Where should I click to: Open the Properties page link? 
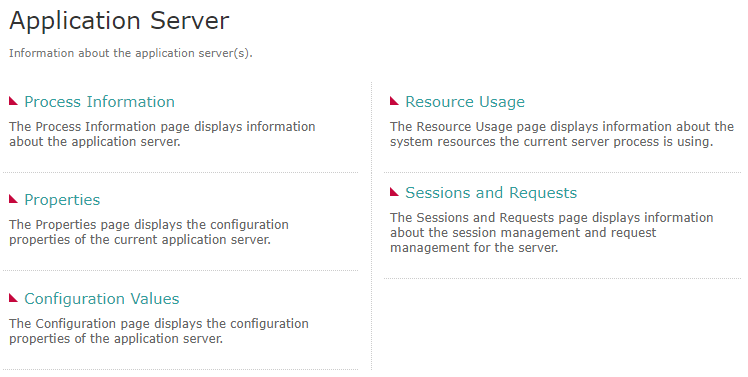62,200
